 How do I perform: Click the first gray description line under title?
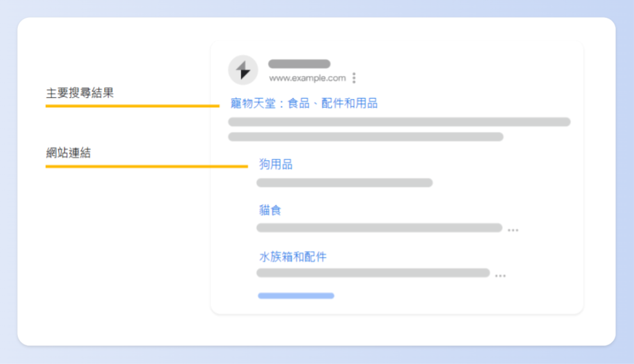tap(399, 122)
